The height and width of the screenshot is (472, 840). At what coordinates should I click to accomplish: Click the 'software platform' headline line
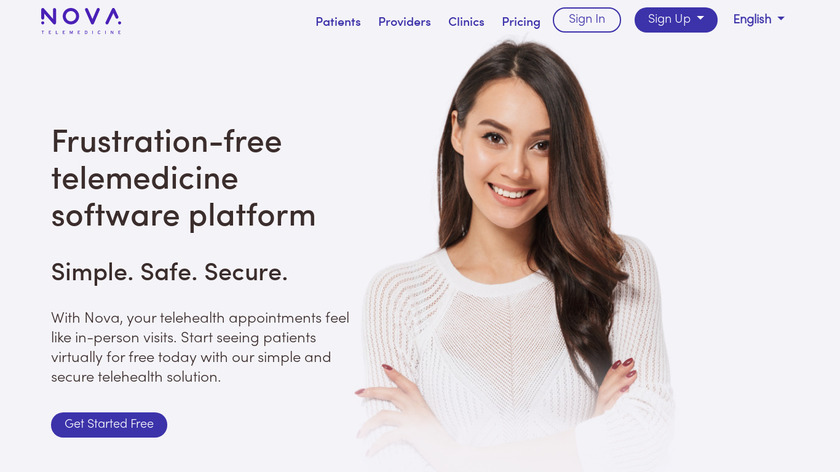click(183, 216)
